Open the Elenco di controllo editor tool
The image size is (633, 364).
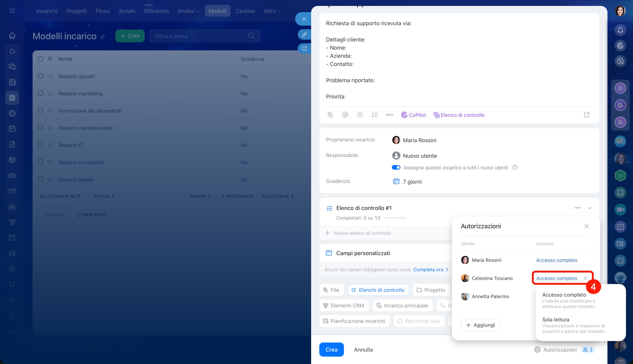click(459, 115)
